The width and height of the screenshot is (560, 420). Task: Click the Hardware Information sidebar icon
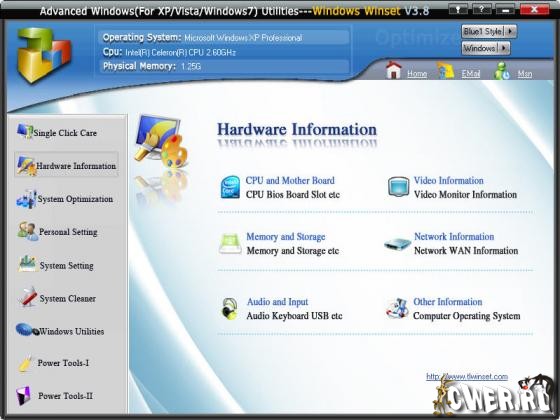click(27, 165)
